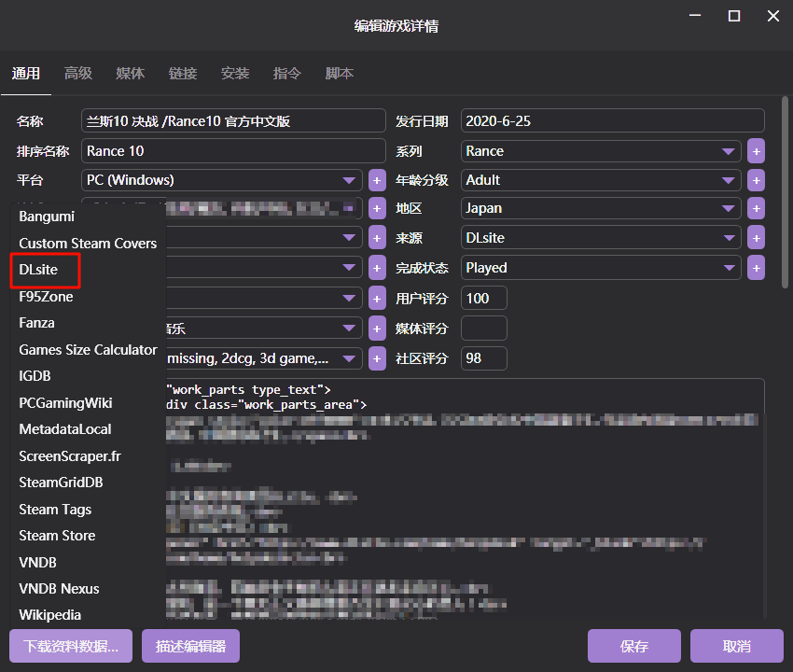
Task: Add new series with 系列 plus button
Action: tap(756, 151)
